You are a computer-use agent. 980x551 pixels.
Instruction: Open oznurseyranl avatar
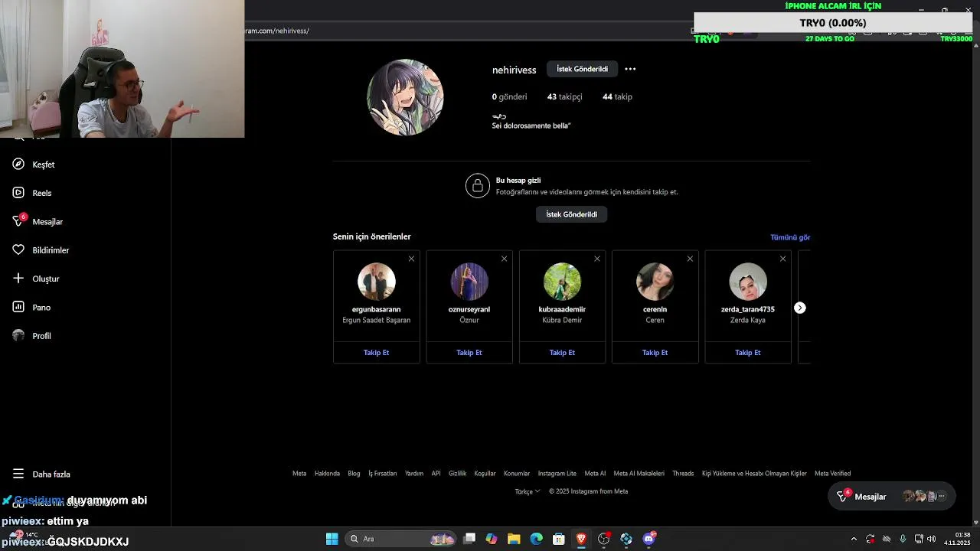[x=469, y=282]
